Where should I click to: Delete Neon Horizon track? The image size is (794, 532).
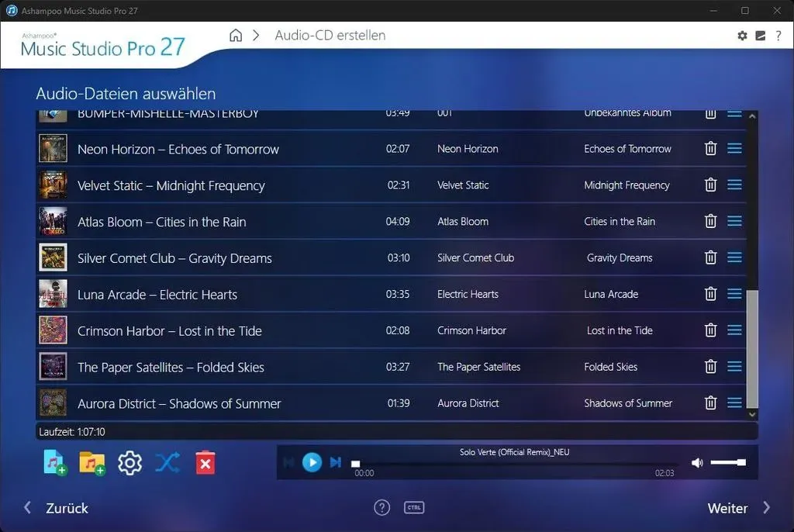click(710, 148)
